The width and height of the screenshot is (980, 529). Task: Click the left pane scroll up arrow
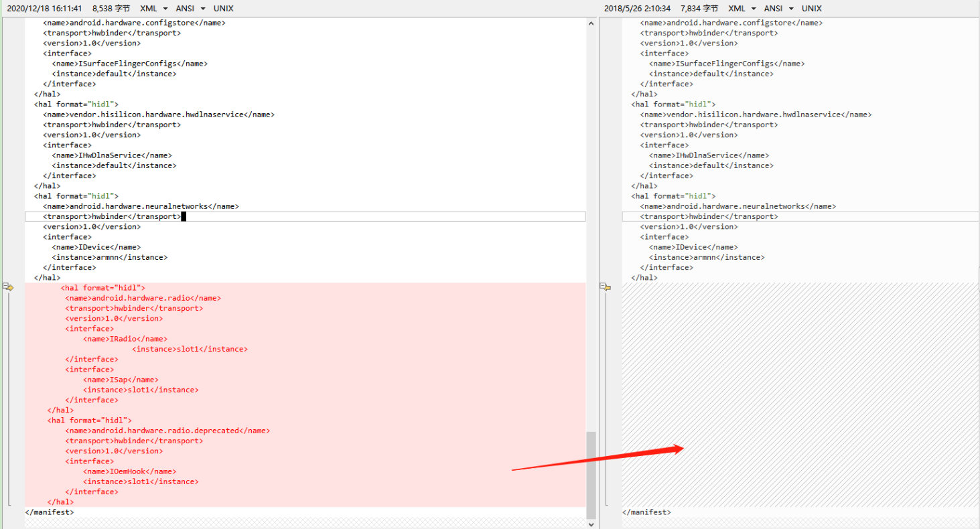tap(591, 23)
